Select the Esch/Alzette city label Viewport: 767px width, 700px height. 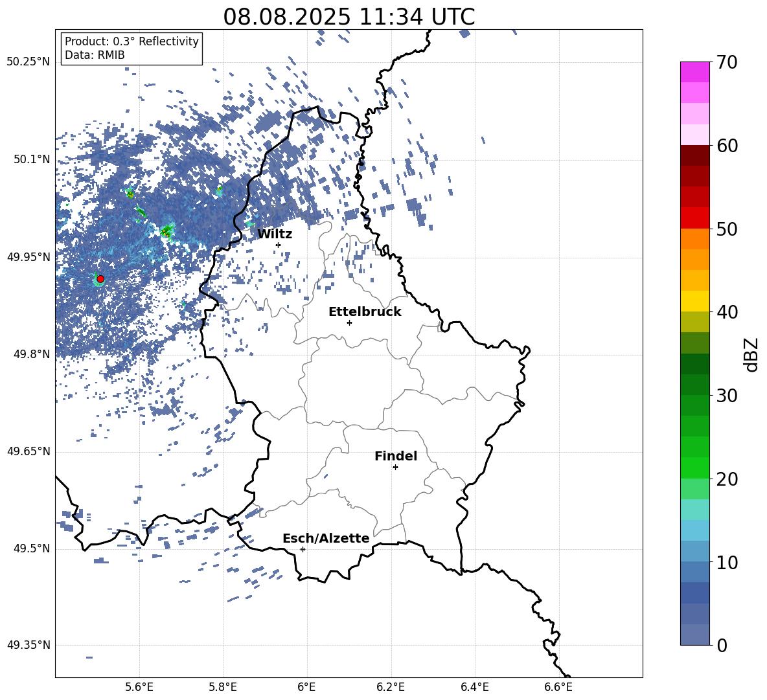326,539
